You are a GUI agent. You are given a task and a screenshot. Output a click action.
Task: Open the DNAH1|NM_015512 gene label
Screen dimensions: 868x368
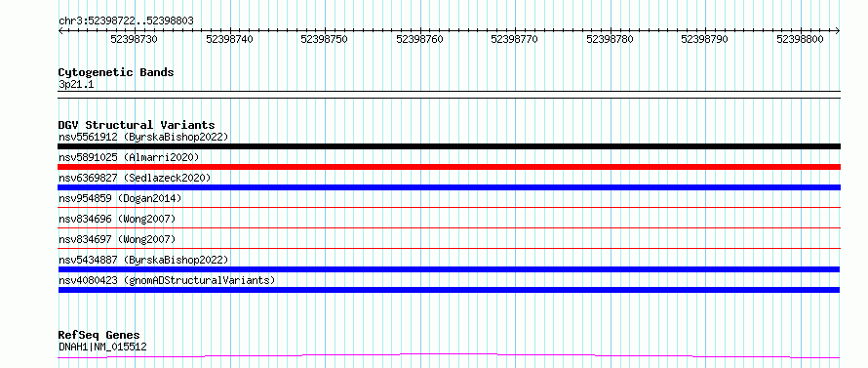[102, 347]
